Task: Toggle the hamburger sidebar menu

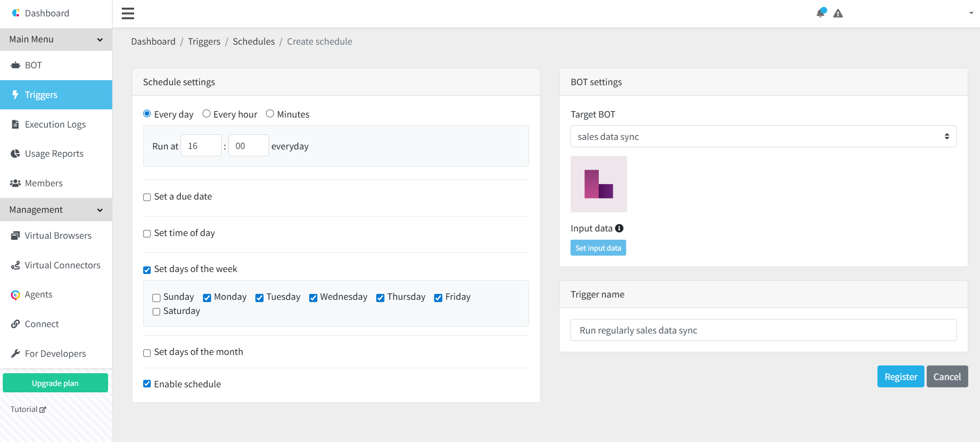Action: click(x=128, y=13)
